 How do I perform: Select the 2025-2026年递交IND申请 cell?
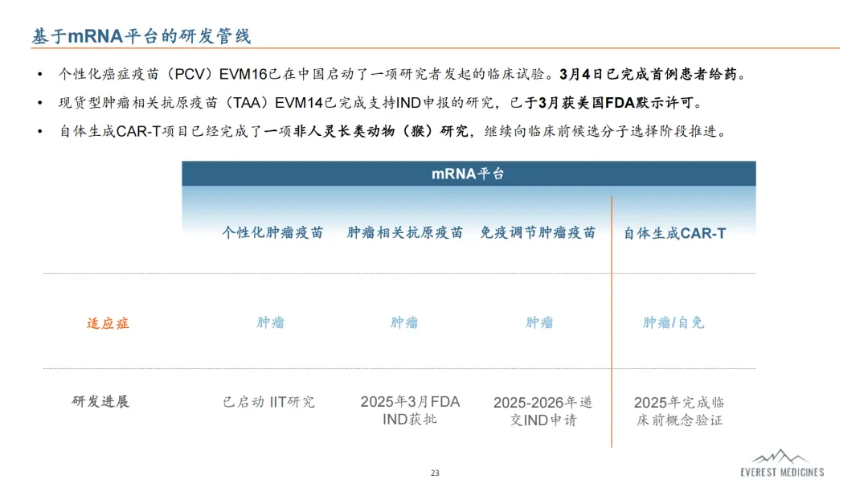[542, 411]
